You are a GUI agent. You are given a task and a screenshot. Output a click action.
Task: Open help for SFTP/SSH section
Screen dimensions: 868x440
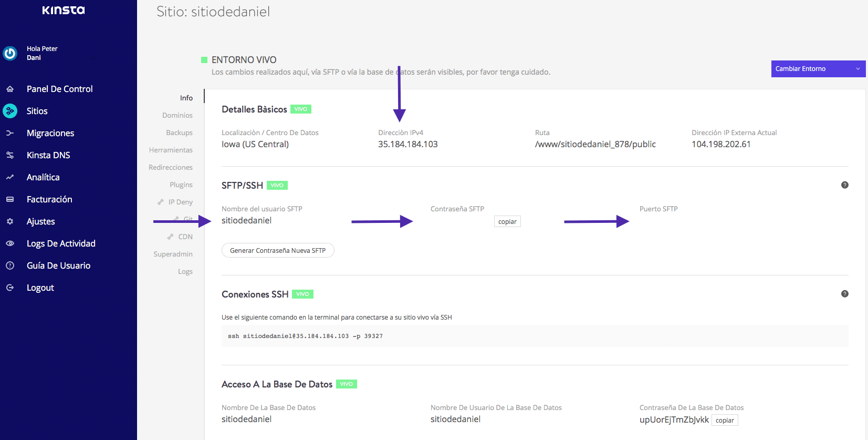(x=844, y=185)
